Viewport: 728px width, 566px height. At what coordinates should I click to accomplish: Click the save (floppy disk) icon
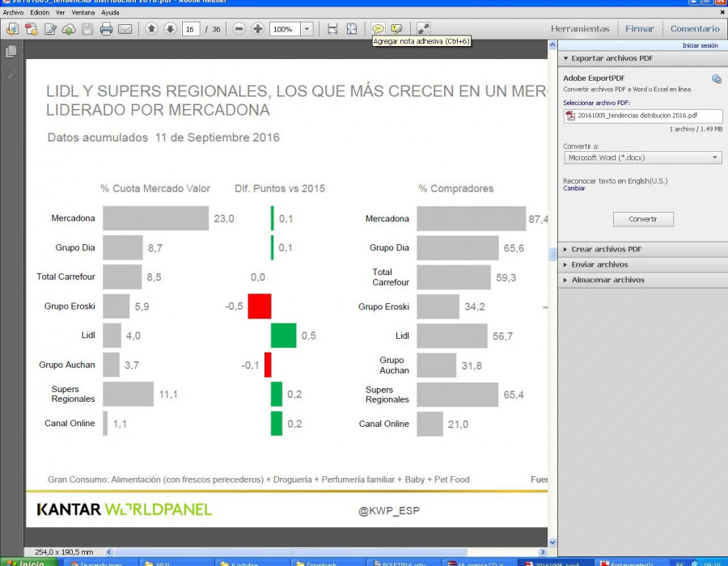coord(87,29)
